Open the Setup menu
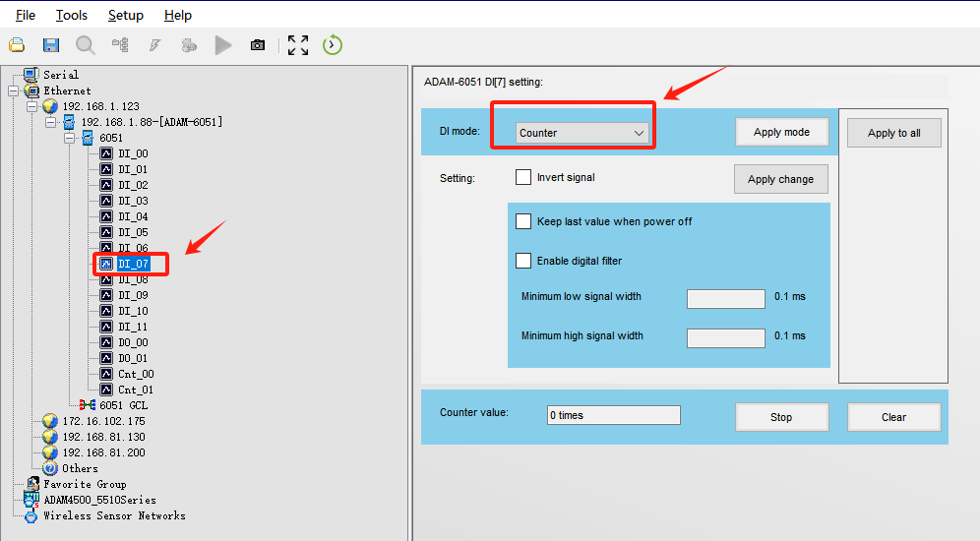Screen dimensions: 980x541 coord(125,15)
